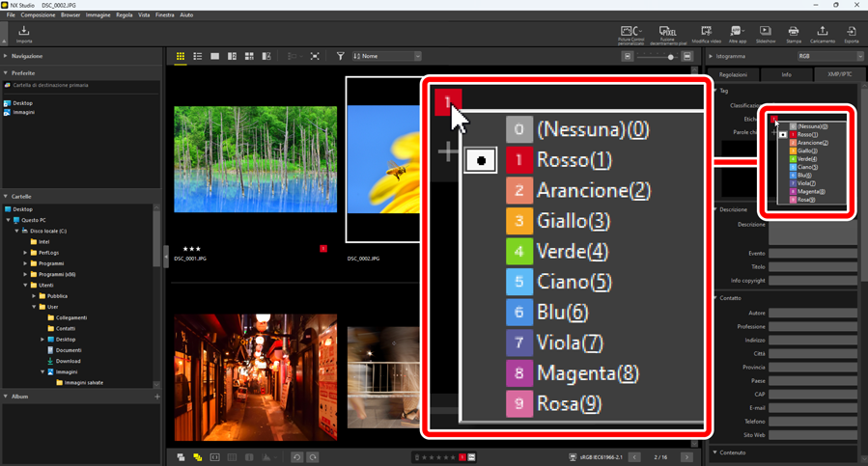Open the Slideshow tool
The image size is (868, 466).
click(x=765, y=34)
